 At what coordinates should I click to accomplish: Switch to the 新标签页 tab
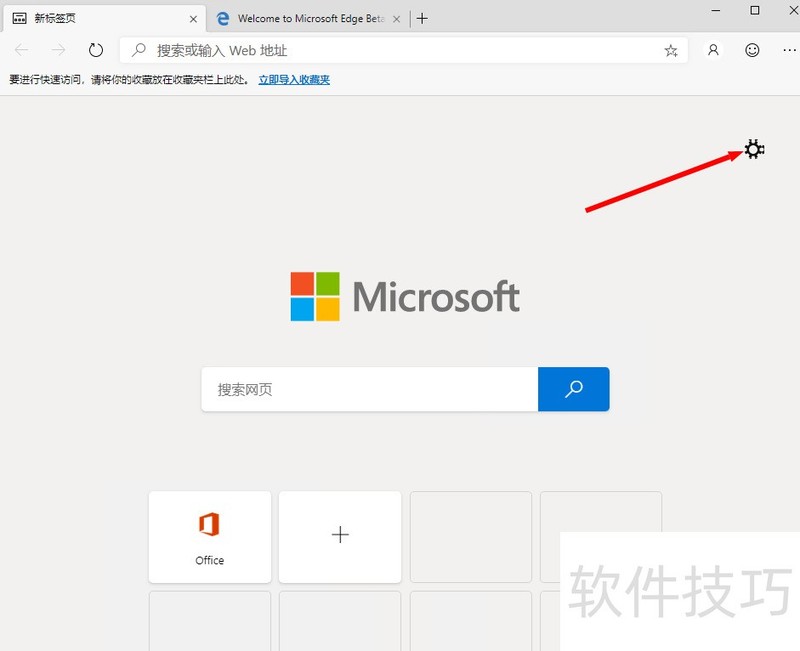pyautogui.click(x=104, y=19)
